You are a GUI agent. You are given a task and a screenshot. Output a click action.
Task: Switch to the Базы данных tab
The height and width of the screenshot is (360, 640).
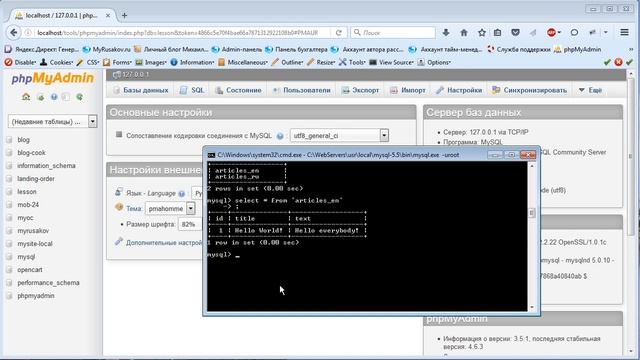pyautogui.click(x=141, y=90)
